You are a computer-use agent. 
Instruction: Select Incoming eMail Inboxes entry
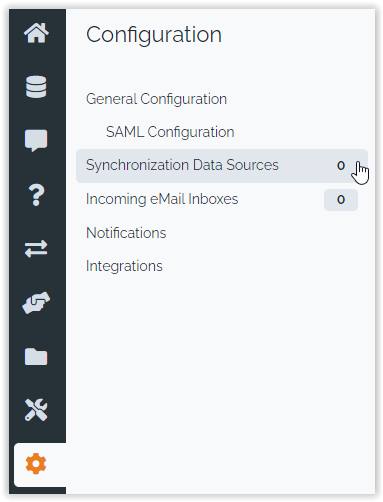222,199
